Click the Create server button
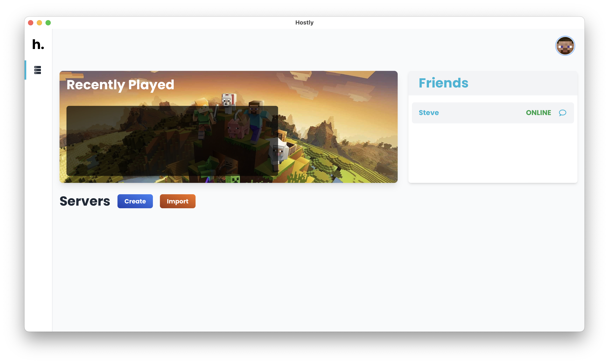 tap(135, 201)
